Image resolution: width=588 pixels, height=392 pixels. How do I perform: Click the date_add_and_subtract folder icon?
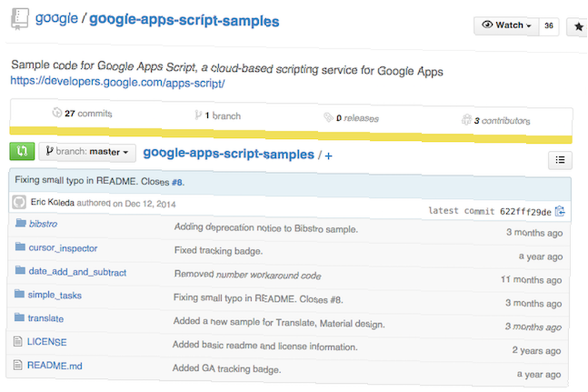coord(20,270)
